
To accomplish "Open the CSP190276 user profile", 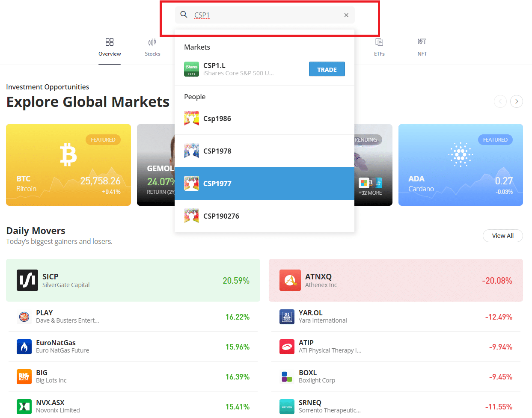I will pyautogui.click(x=265, y=216).
